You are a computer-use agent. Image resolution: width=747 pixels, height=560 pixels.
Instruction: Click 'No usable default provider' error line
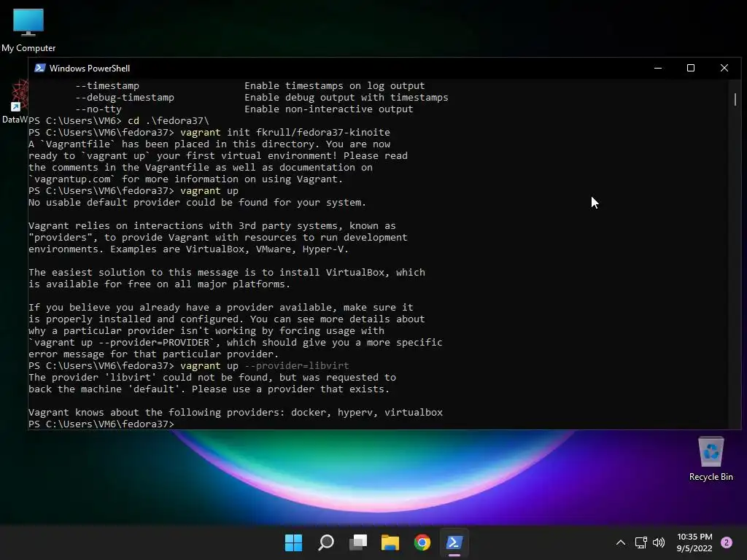(x=197, y=203)
